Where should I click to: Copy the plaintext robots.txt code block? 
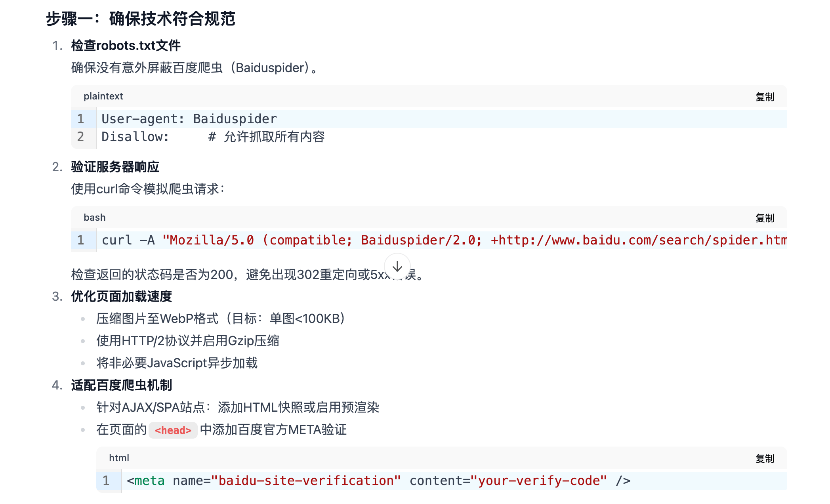(764, 97)
